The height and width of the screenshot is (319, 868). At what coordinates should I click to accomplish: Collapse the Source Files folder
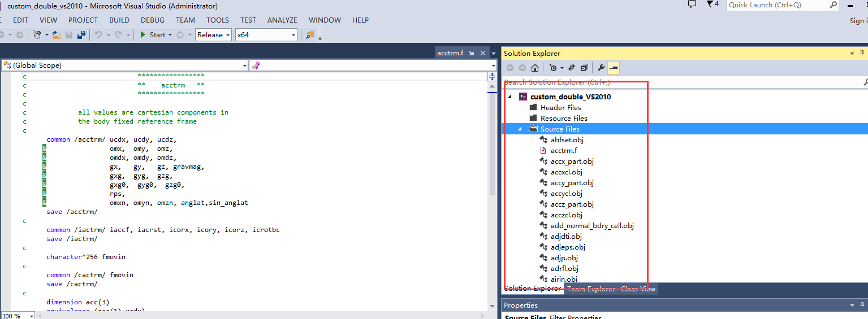[x=520, y=129]
